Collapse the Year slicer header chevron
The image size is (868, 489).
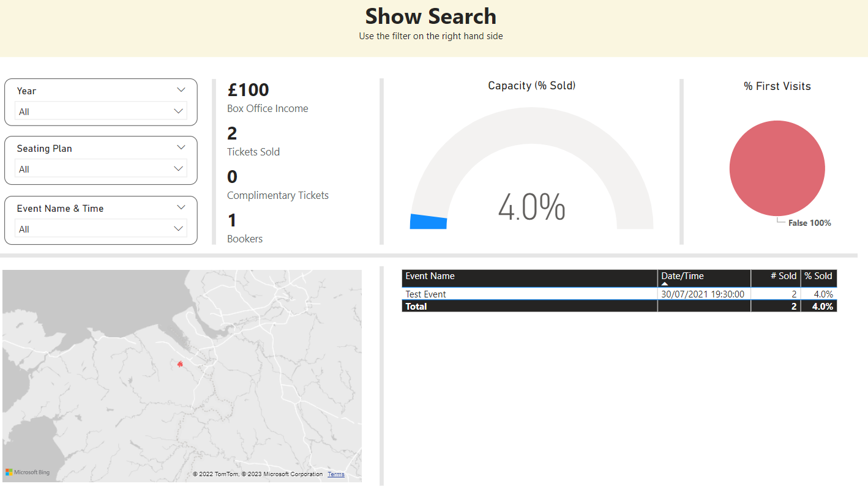(181, 90)
